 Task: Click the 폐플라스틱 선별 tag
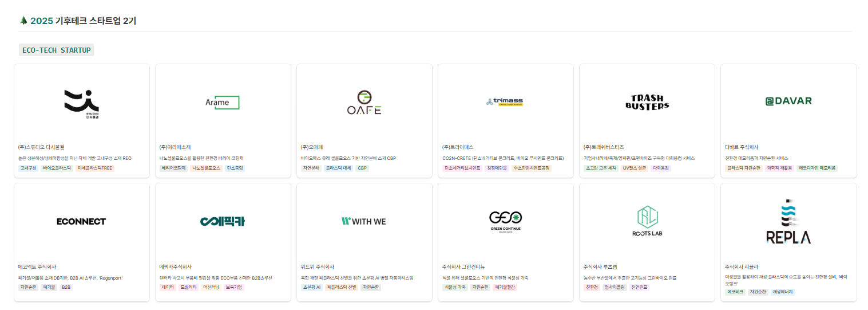point(342,288)
